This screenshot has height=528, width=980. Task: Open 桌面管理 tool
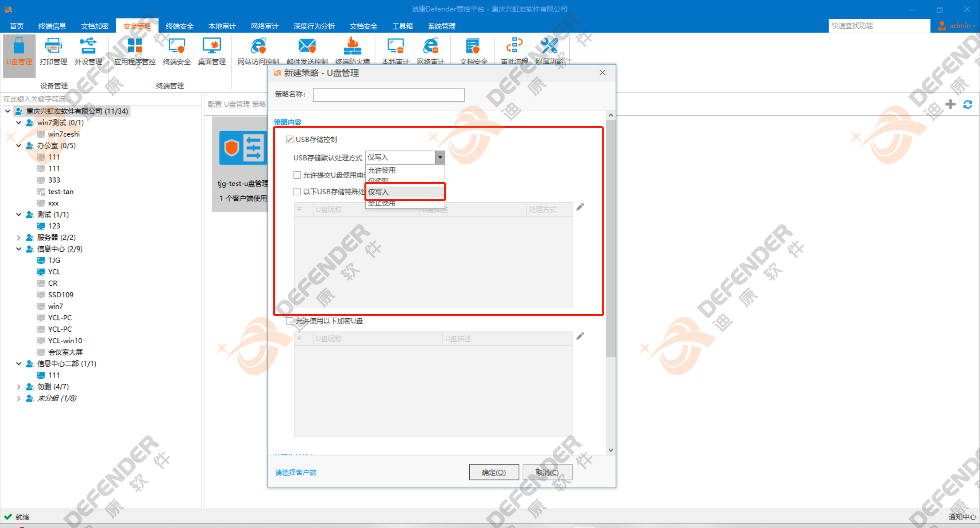coord(212,52)
